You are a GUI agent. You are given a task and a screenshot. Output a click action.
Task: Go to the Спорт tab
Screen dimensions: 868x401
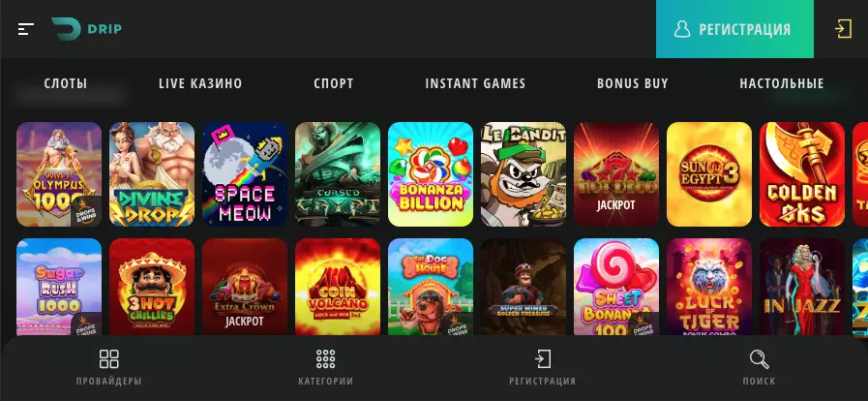(x=333, y=83)
